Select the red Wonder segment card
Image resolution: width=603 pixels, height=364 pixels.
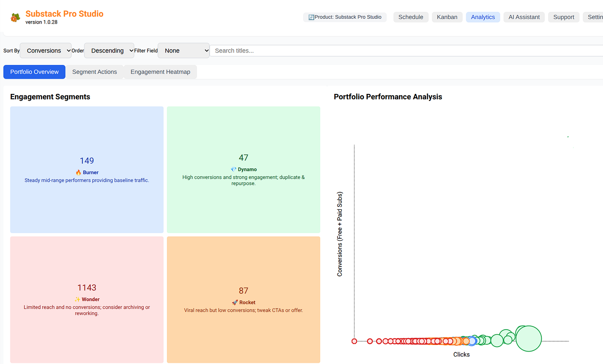[87, 299]
